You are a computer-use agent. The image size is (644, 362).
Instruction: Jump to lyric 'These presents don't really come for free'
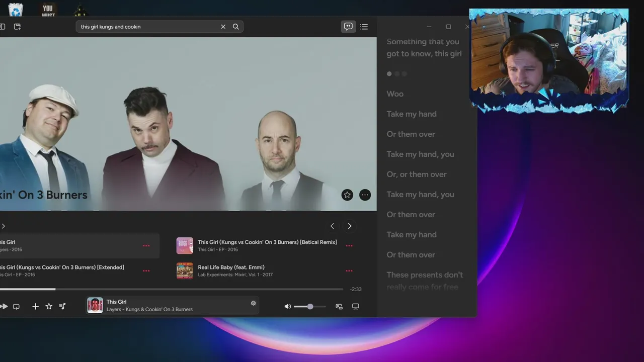425,281
